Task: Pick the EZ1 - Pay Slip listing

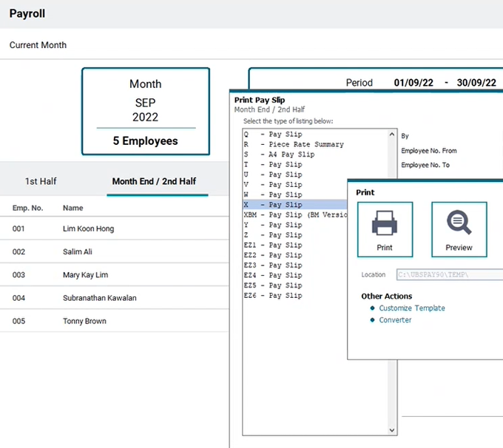Action: point(272,245)
